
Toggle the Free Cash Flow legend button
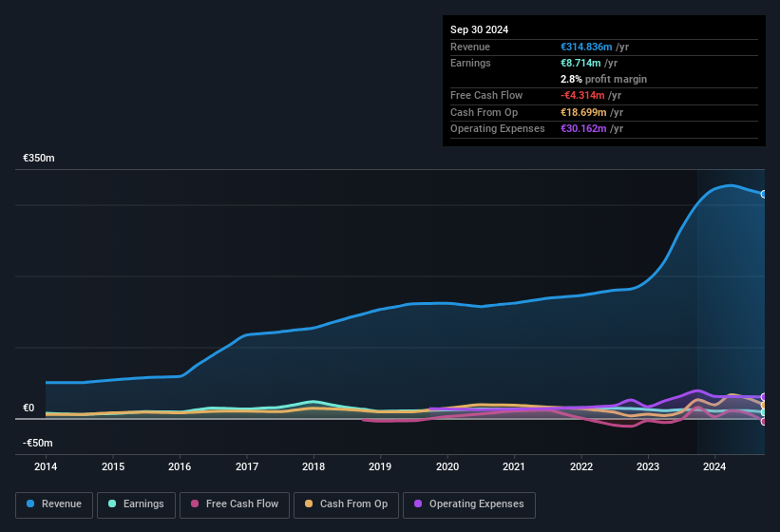(235, 504)
